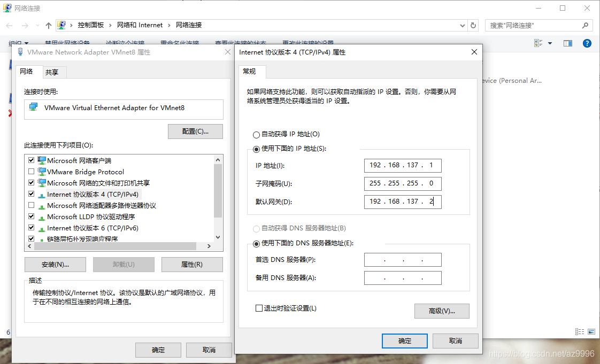Click the Microsoft LLDP 协议驱动程序 icon
600x364 pixels.
pos(42,218)
